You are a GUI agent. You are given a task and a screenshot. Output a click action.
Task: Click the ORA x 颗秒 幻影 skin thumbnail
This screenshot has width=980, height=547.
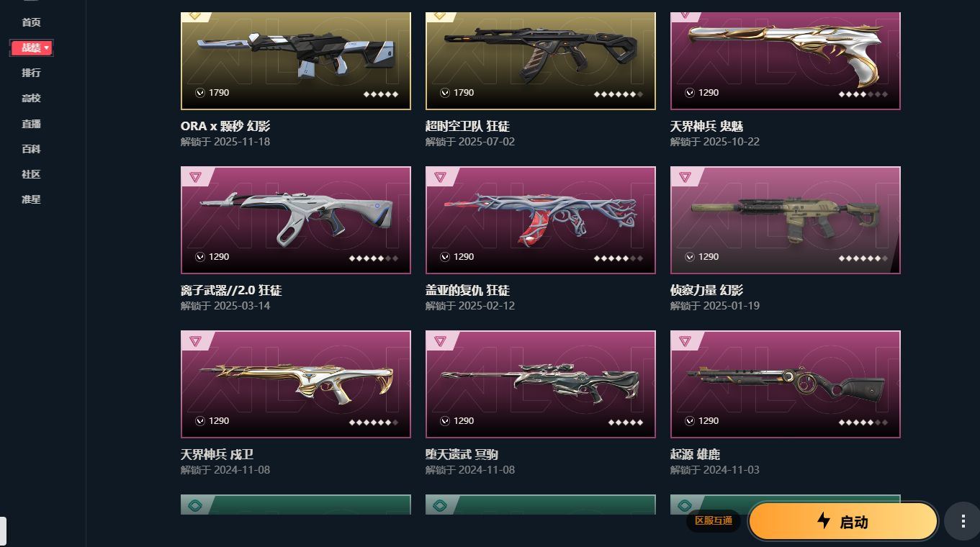tap(296, 60)
